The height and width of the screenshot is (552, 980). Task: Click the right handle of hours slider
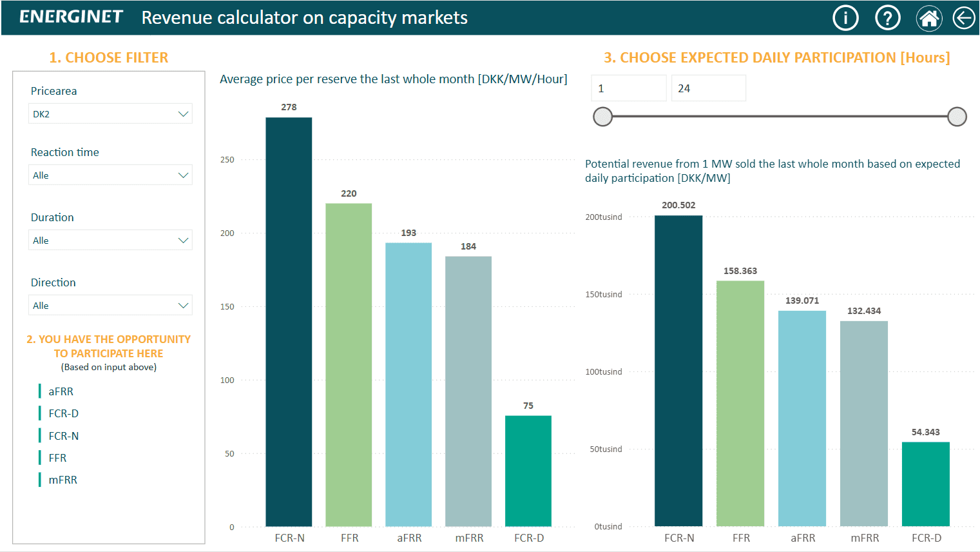[957, 117]
